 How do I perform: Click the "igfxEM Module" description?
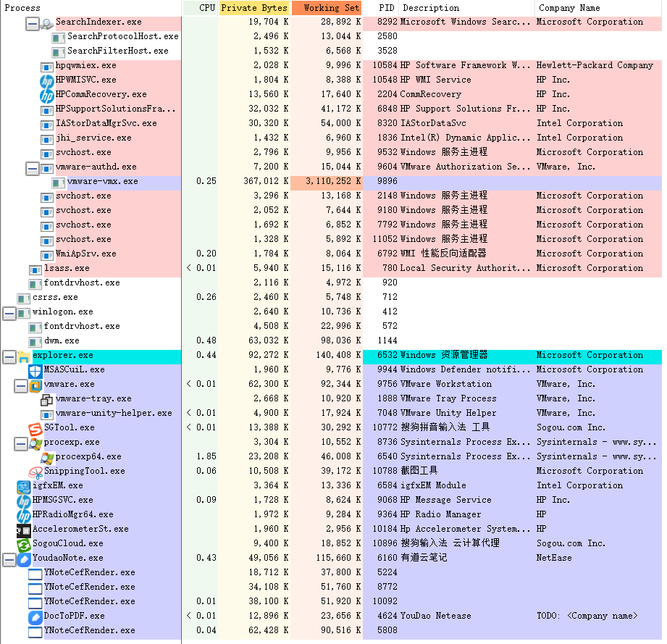pos(433,485)
